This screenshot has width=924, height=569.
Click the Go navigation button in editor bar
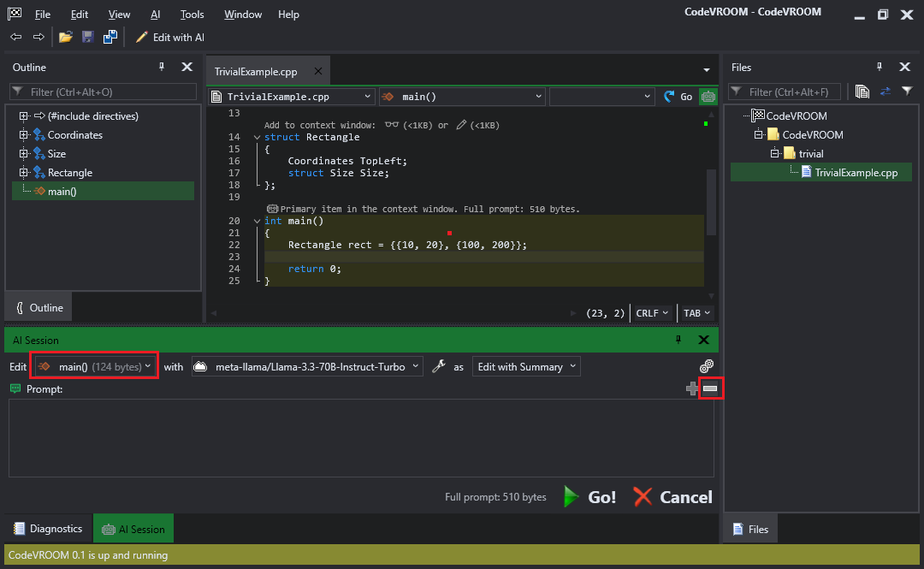tap(678, 97)
